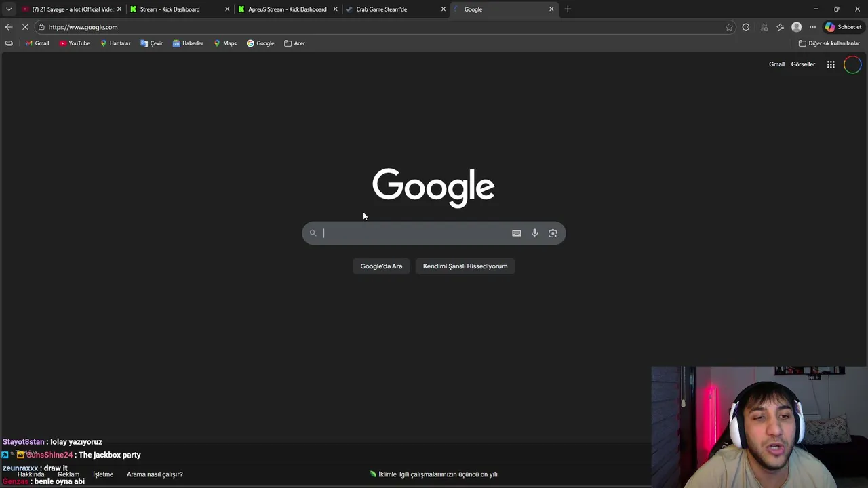Open the Haritalar bookmark
The width and height of the screenshot is (868, 488).
click(115, 43)
